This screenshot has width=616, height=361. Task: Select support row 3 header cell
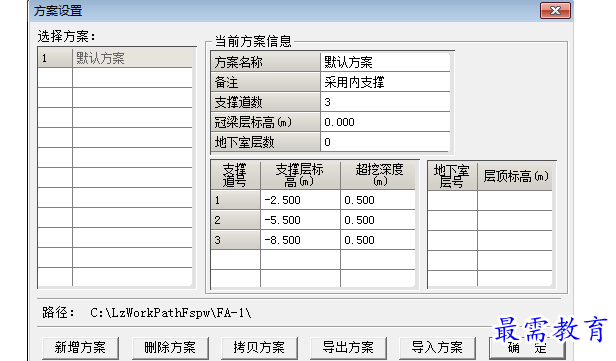click(x=235, y=240)
